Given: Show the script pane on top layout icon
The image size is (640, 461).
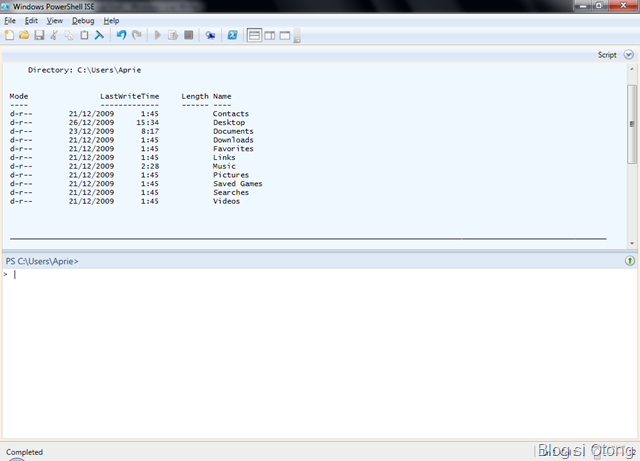Looking at the screenshot, I should (254, 36).
